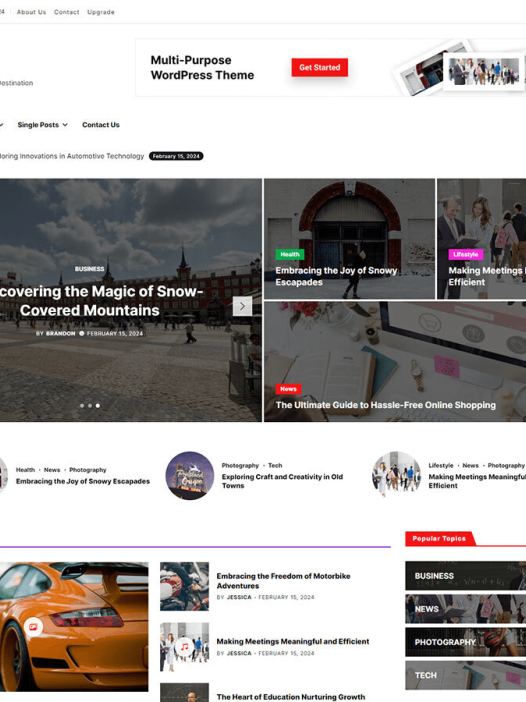Image resolution: width=526 pixels, height=702 pixels.
Task: Click the Lifestyle tag above Making Meetings carousel item
Action: coord(441,466)
